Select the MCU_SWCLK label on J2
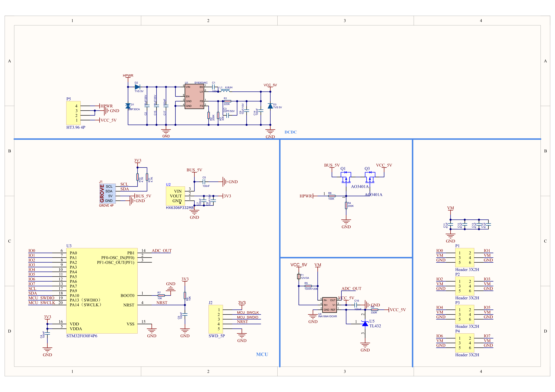Image resolution: width=555 pixels, height=392 pixels. click(x=248, y=312)
